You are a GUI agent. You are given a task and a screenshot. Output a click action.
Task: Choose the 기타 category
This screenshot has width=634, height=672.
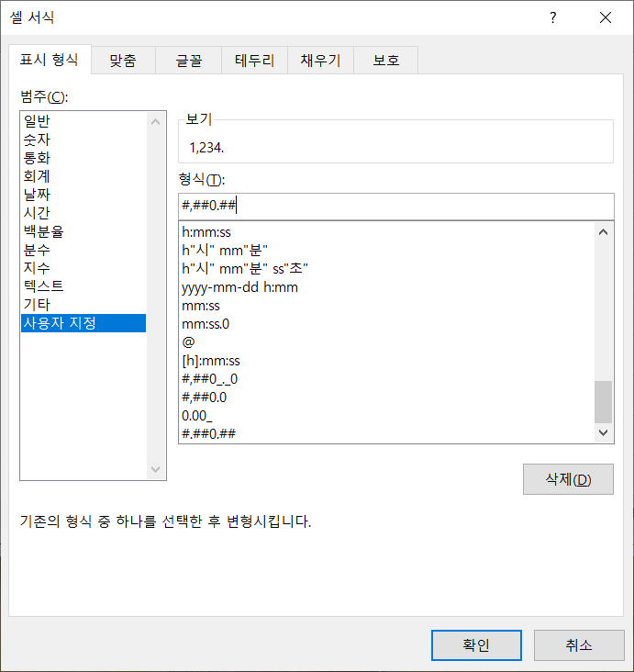click(x=83, y=304)
